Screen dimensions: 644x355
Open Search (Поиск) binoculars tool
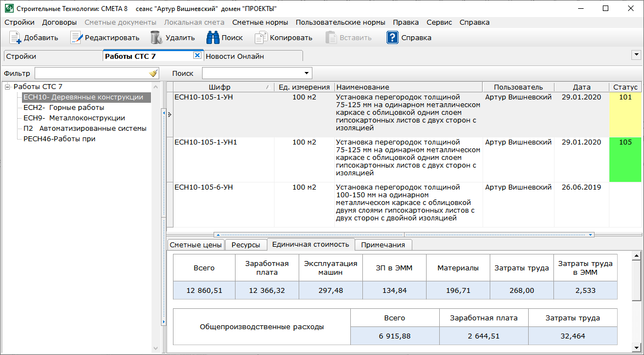pos(212,38)
